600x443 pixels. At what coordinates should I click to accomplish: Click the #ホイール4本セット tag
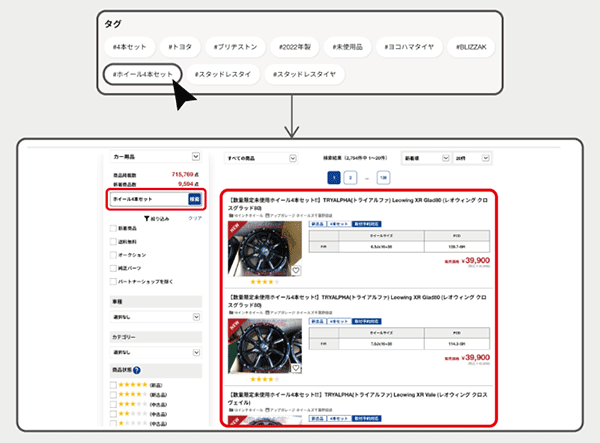142,74
